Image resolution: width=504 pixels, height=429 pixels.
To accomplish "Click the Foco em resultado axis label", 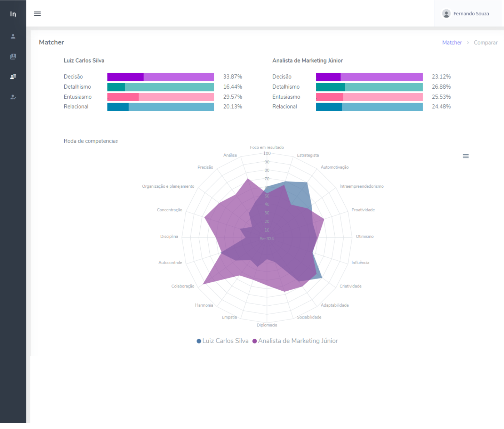I will coord(267,147).
